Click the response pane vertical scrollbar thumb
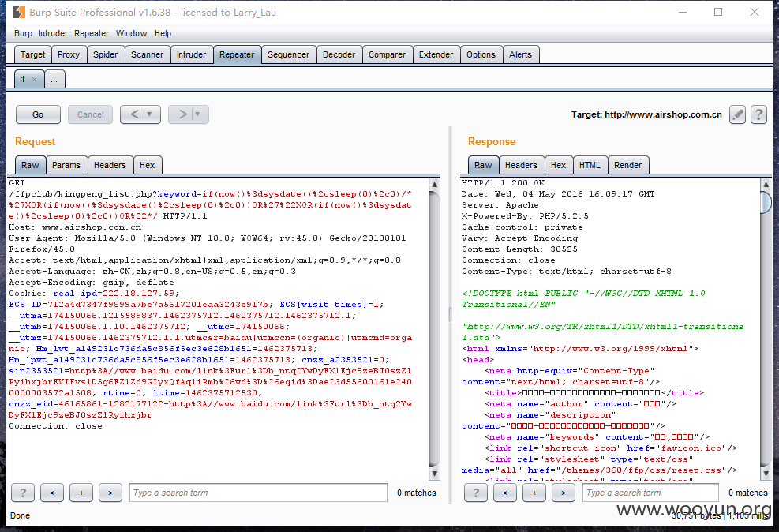 point(766,202)
